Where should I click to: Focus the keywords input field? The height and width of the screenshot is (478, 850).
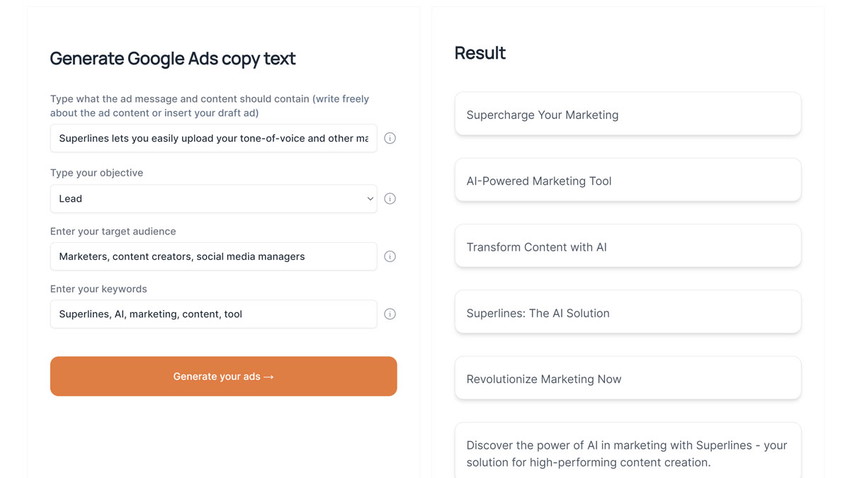pos(214,314)
